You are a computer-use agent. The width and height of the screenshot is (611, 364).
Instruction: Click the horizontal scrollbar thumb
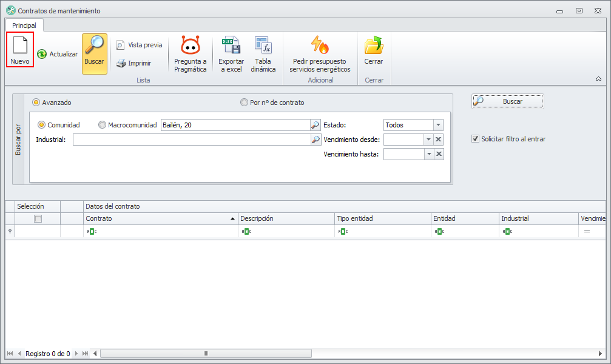click(206, 354)
